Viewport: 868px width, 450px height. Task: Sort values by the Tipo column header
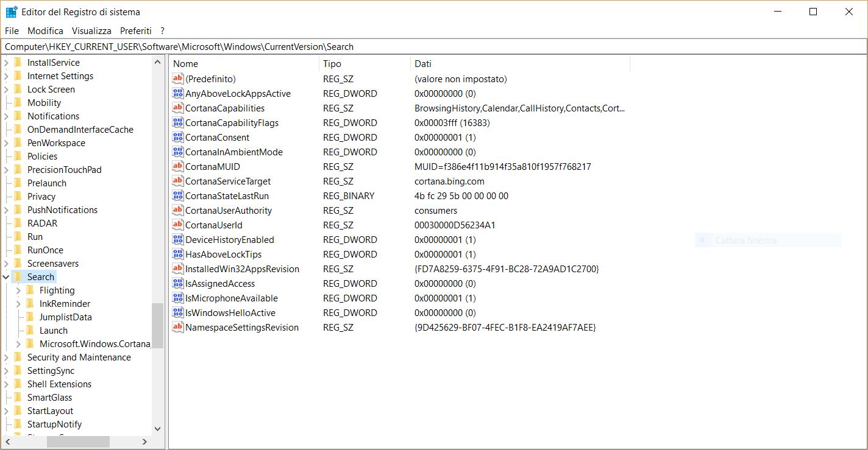point(365,63)
